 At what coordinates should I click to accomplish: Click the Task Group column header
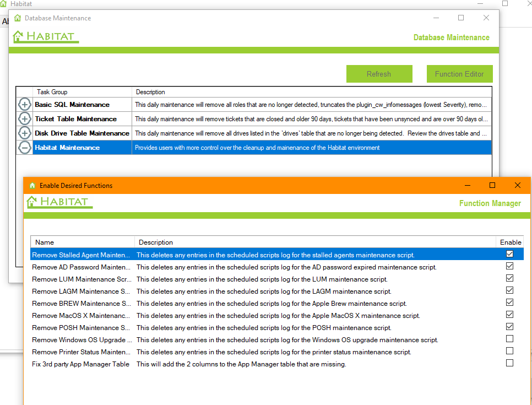click(83, 92)
